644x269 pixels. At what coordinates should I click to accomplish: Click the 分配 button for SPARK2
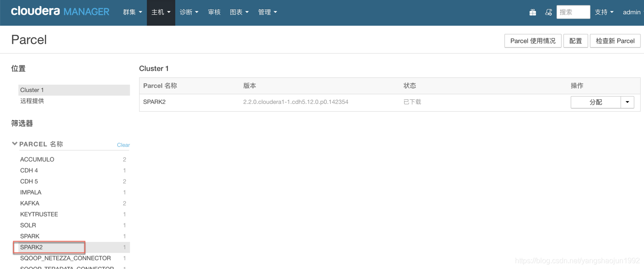(x=596, y=102)
